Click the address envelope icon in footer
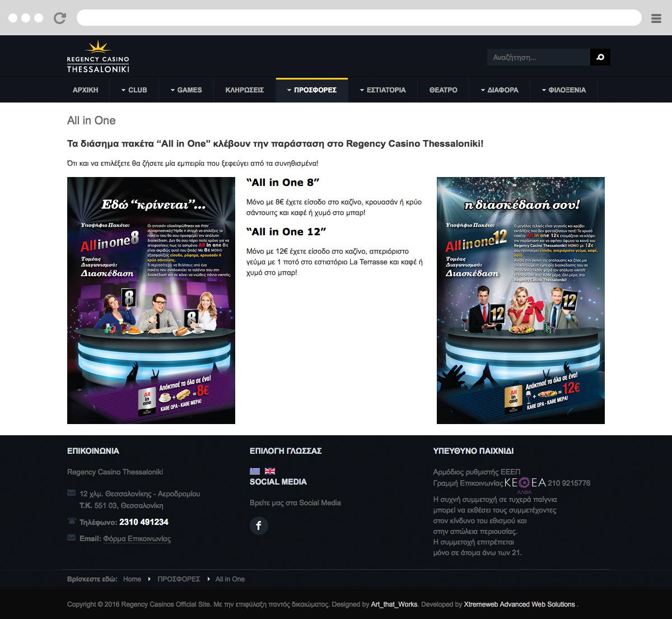The image size is (672, 619). (x=71, y=493)
